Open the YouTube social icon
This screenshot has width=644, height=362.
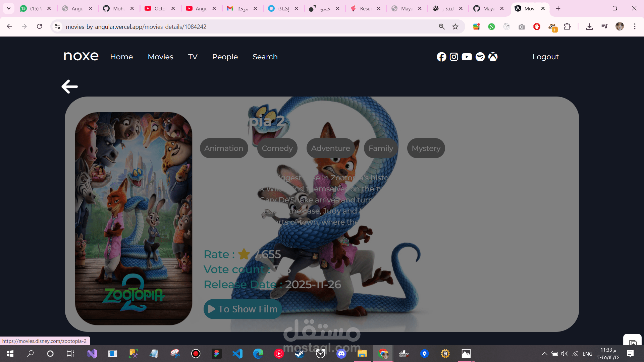pos(467,57)
